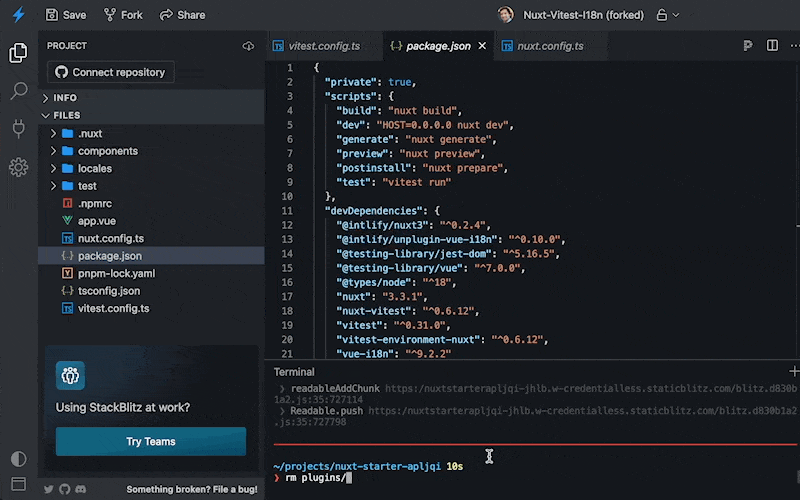This screenshot has height=500, width=800.
Task: Open tsconfig.json file
Action: (151, 291)
